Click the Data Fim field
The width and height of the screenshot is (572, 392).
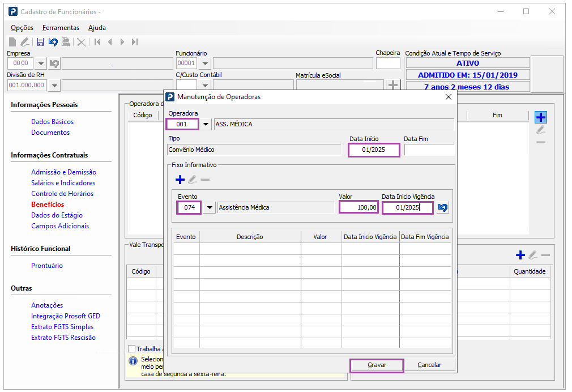[x=429, y=150]
